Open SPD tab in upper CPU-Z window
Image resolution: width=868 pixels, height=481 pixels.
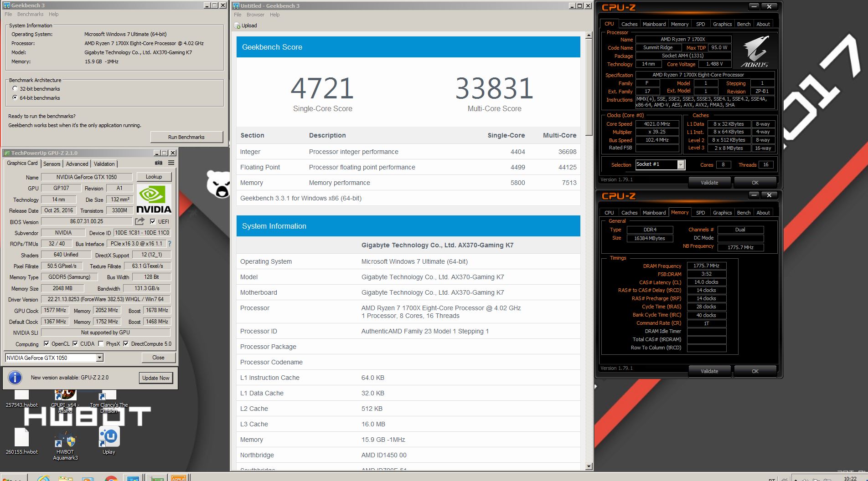click(x=701, y=24)
